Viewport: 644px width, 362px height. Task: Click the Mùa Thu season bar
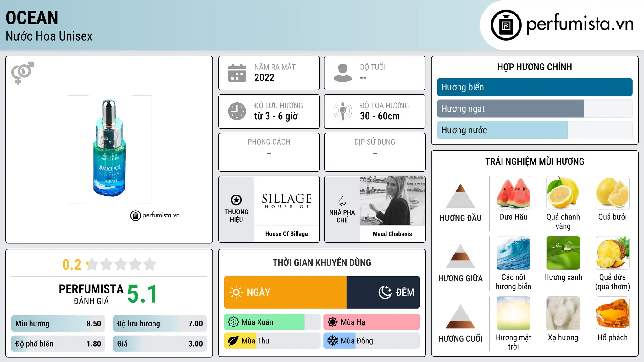272,341
